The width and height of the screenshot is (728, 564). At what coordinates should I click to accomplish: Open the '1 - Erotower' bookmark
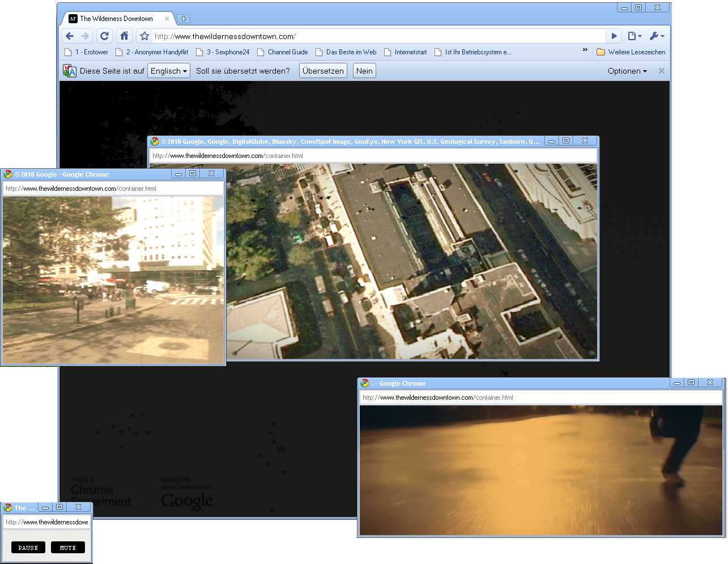pyautogui.click(x=86, y=52)
